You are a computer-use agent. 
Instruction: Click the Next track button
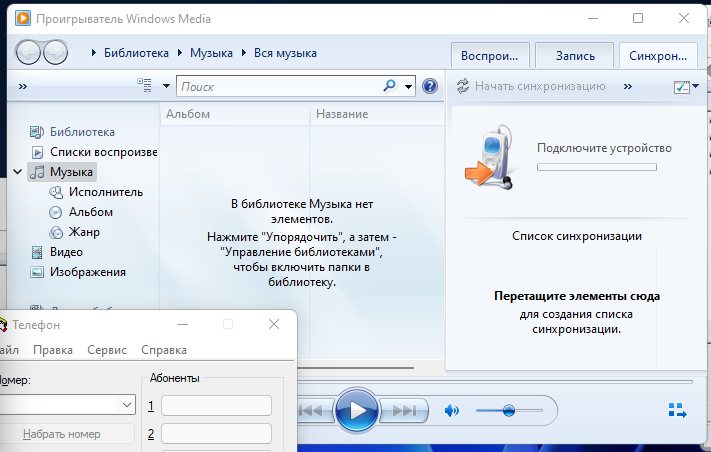pos(404,411)
